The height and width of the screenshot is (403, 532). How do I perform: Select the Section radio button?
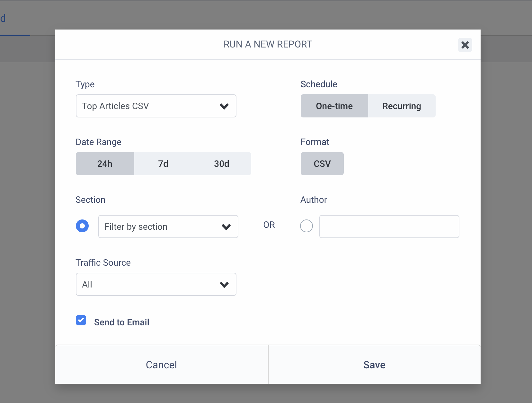(x=82, y=226)
